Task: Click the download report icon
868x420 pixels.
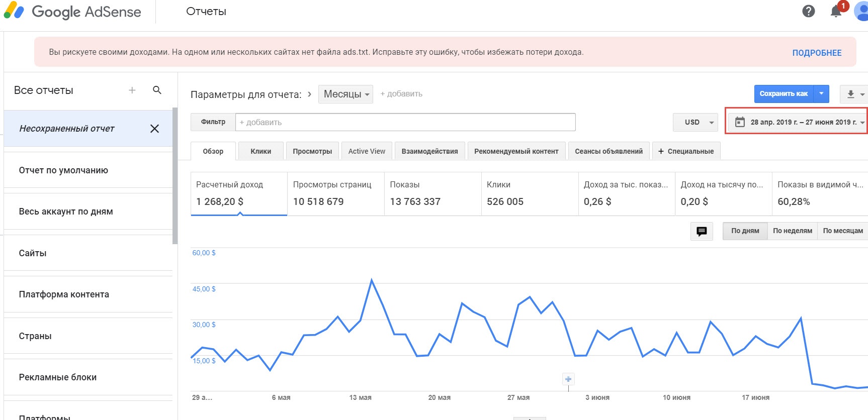Action: tap(850, 94)
